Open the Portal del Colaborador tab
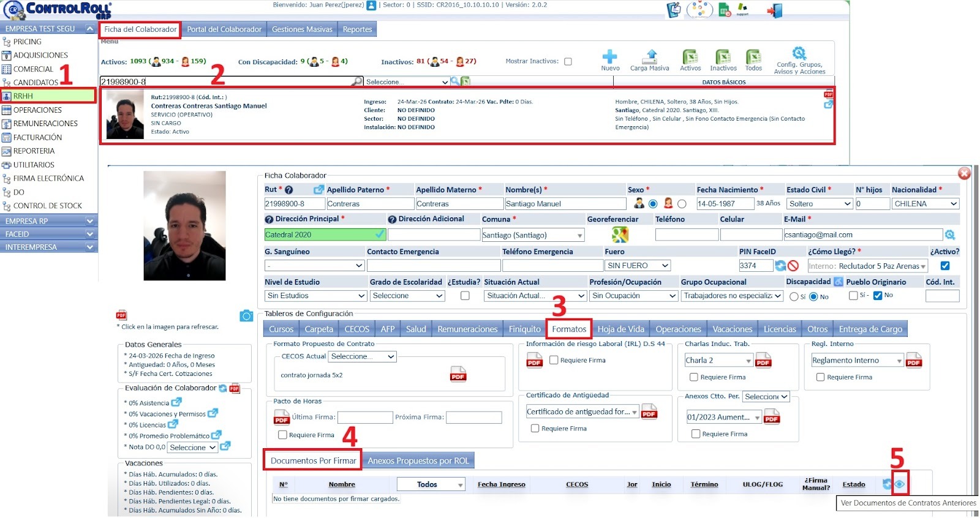The width and height of the screenshot is (980, 518). click(224, 29)
